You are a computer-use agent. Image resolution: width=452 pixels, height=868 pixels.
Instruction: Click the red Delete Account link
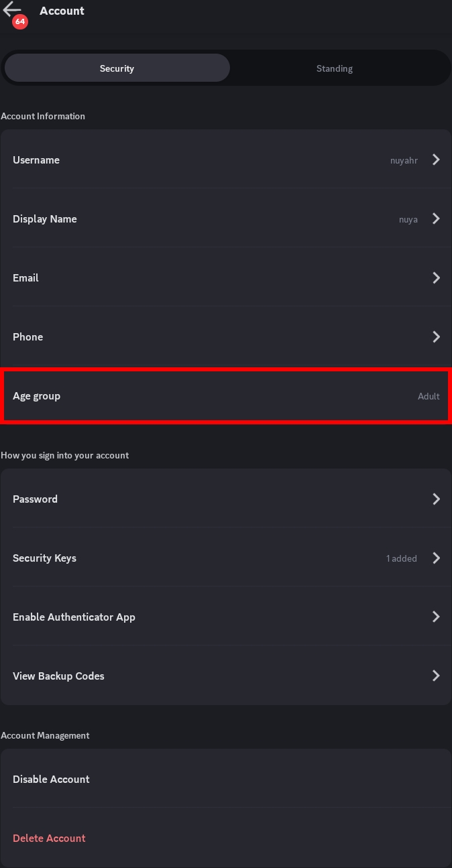point(49,838)
